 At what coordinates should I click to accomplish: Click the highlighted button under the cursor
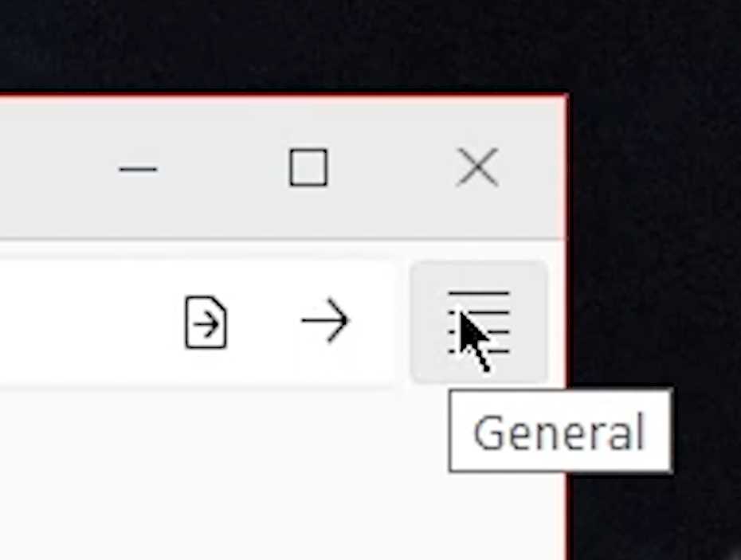[x=479, y=323]
